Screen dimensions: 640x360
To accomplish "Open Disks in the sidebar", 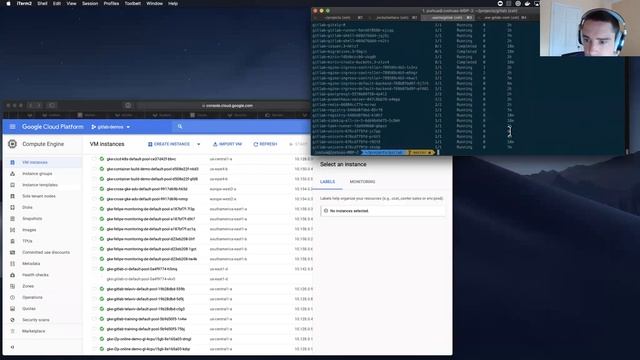I will (27, 207).
